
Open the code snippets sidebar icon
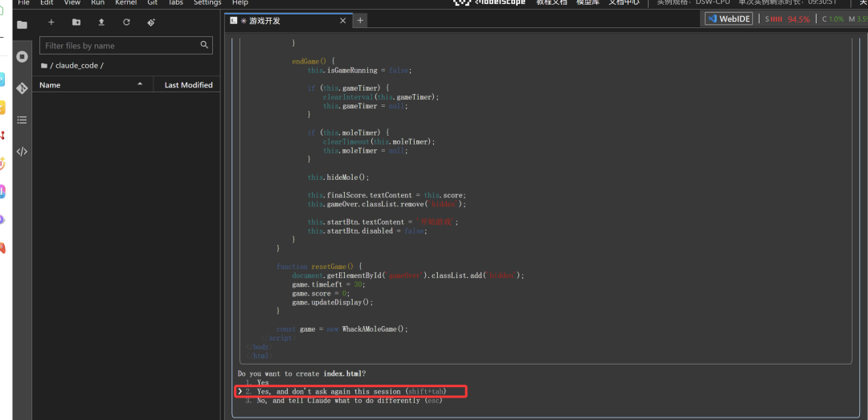(x=22, y=151)
